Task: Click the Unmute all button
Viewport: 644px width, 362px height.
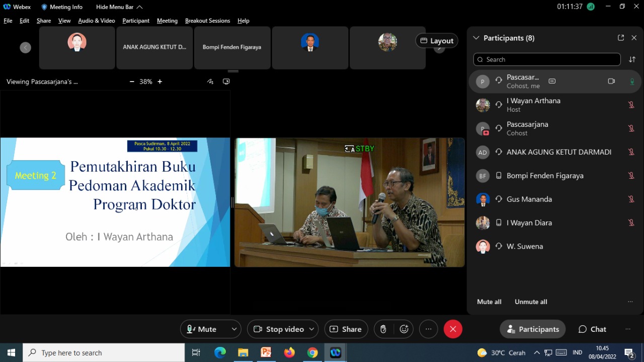Action: click(x=530, y=302)
